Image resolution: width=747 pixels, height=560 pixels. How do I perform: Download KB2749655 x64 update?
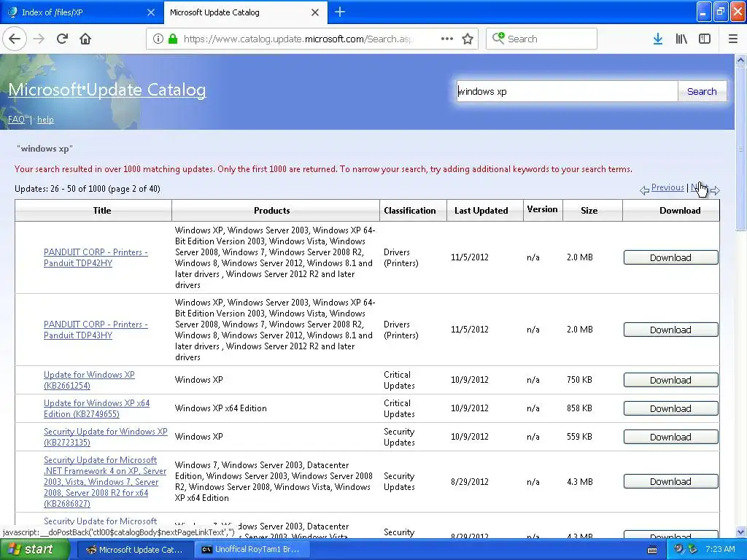tap(671, 408)
